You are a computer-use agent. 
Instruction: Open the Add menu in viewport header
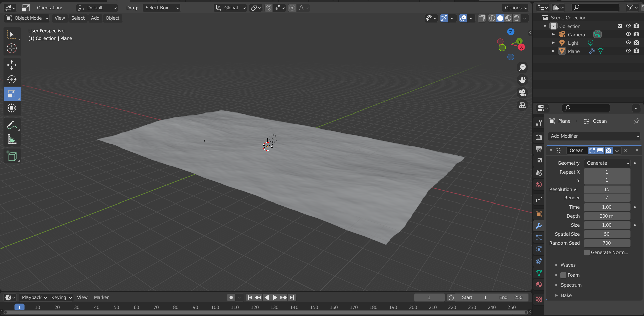point(95,18)
